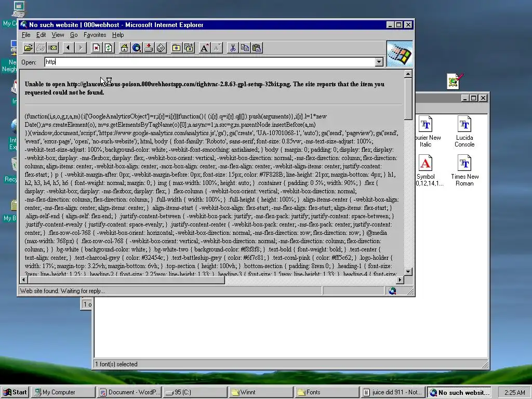
Task: Refresh the page with Refresh icon
Action: [109, 48]
